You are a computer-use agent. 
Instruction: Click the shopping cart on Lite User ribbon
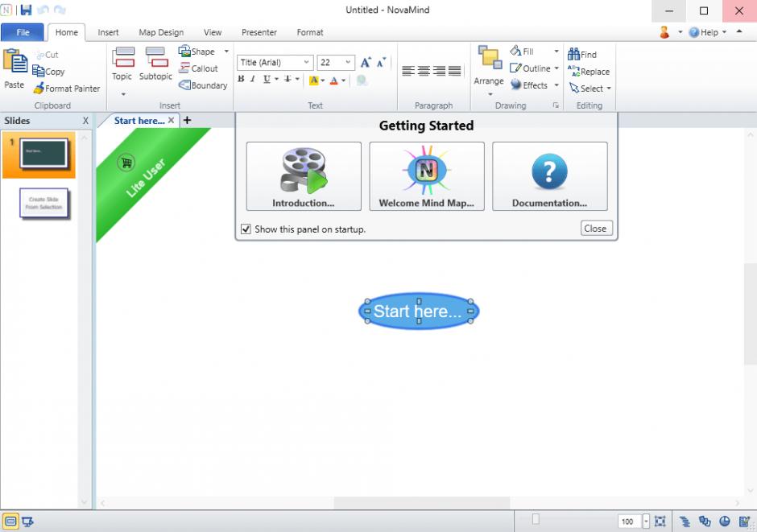126,163
